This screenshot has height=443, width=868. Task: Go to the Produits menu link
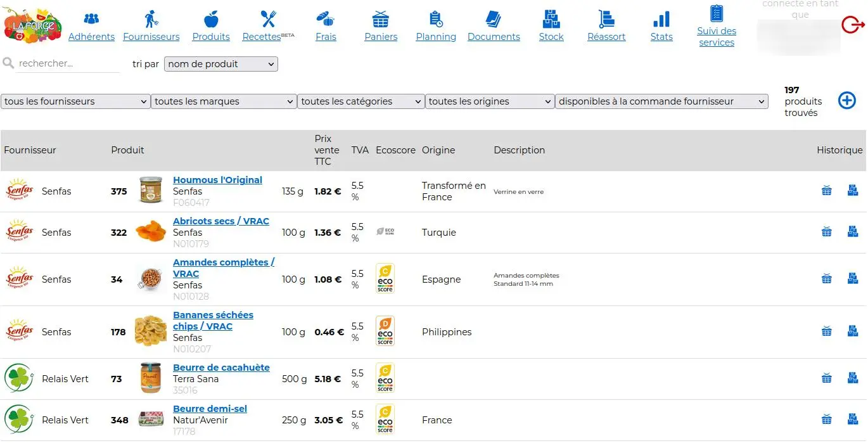coord(211,37)
